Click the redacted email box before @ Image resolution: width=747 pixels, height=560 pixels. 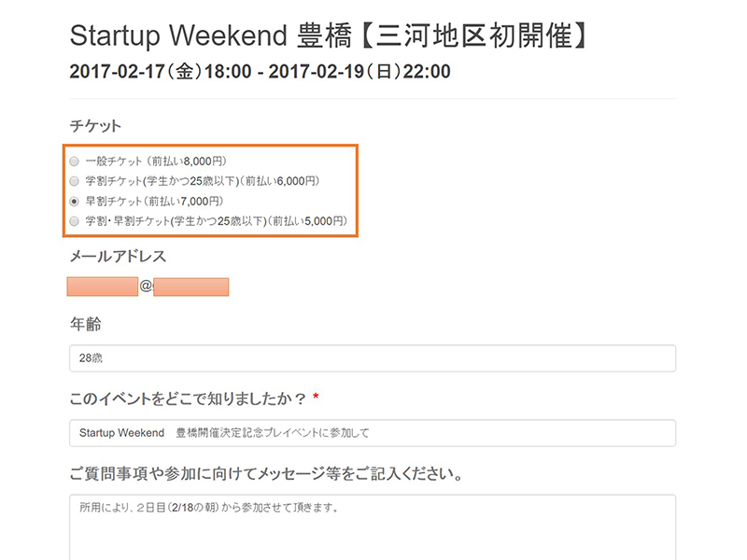point(103,287)
